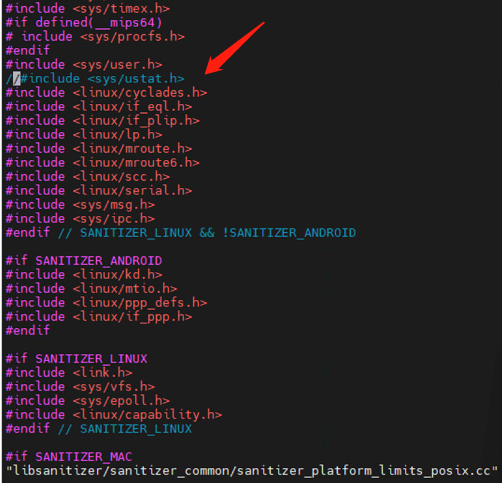Click the '#include <linux/mroute.h>' line
This screenshot has width=502, height=483.
(99, 149)
